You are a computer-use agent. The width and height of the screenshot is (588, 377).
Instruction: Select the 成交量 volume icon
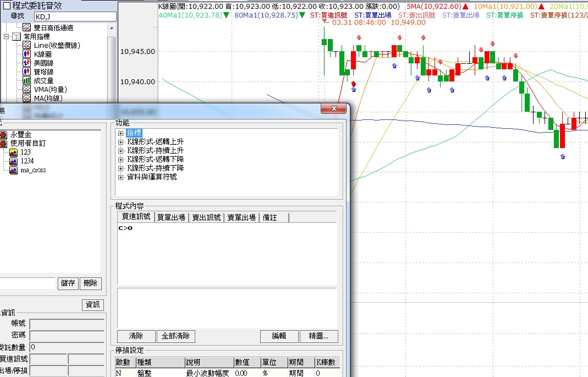pyautogui.click(x=26, y=80)
